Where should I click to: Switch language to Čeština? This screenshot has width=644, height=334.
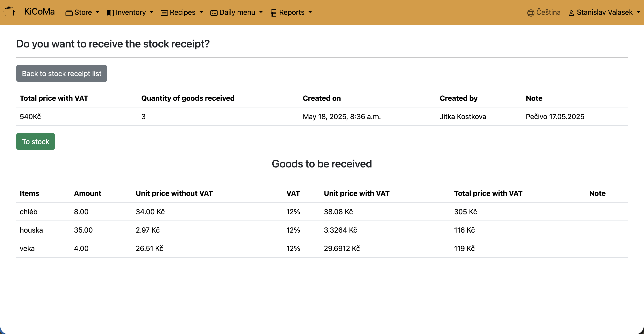click(548, 12)
